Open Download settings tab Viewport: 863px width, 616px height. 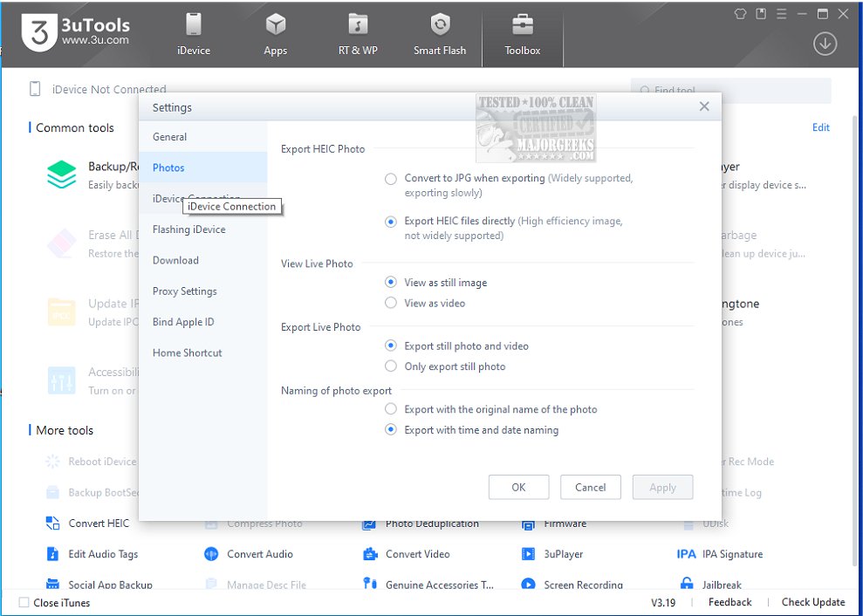pyautogui.click(x=202, y=260)
